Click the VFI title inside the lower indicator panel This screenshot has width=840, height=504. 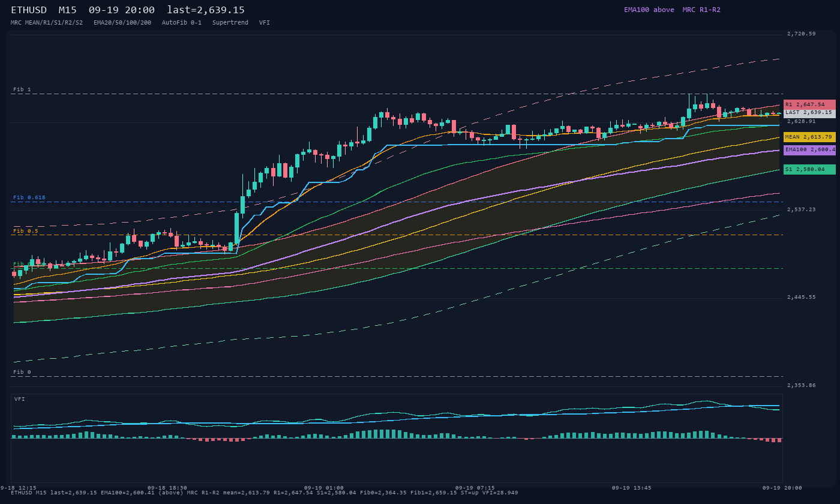20,399
